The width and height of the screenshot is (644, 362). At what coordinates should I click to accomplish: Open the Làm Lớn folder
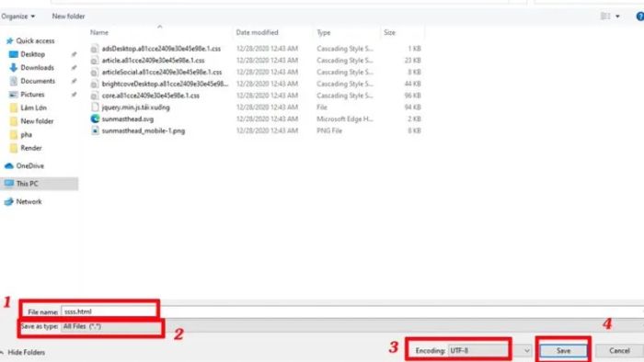pyautogui.click(x=33, y=107)
